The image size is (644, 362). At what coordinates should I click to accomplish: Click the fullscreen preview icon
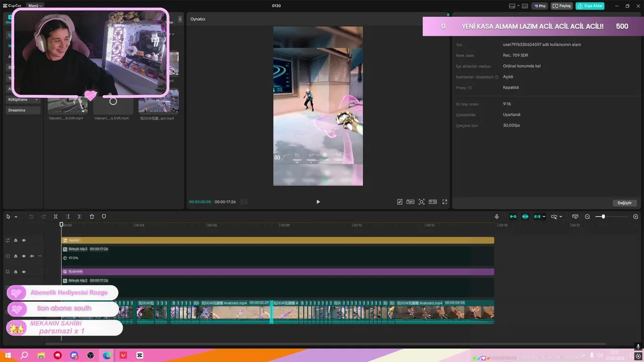pyautogui.click(x=445, y=202)
